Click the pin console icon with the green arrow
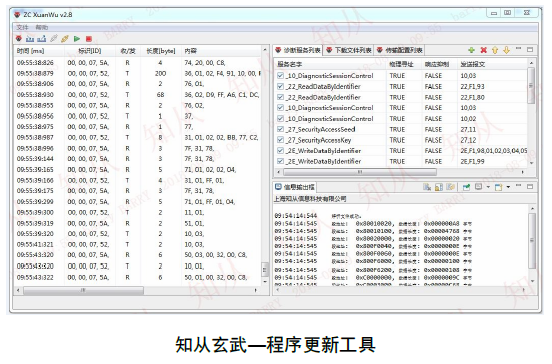This screenshot has height=364, width=552. [466, 187]
